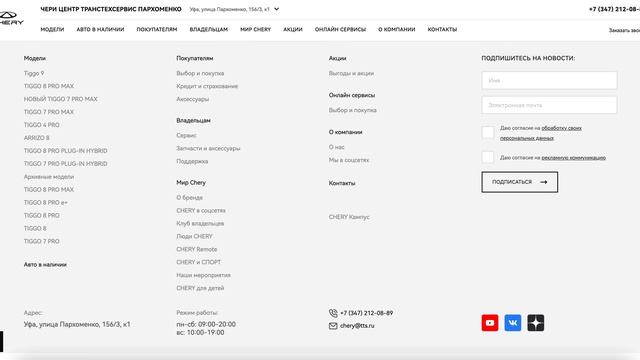Open the footer Авто в наличии link
This screenshot has height=360, width=640.
(x=45, y=264)
